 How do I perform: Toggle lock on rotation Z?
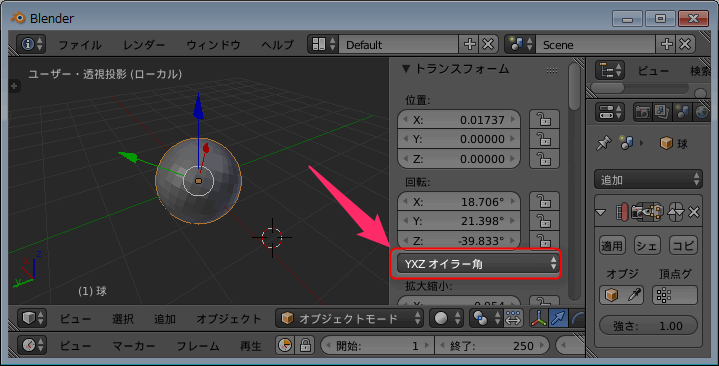tap(544, 240)
